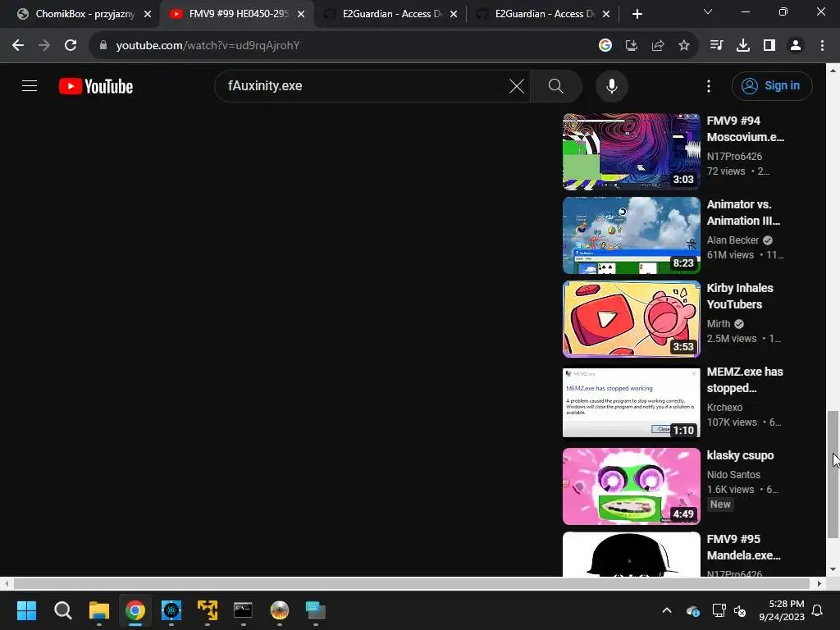Close the ChomikBox tab
Screen dimensions: 840x630
pyautogui.click(x=148, y=14)
